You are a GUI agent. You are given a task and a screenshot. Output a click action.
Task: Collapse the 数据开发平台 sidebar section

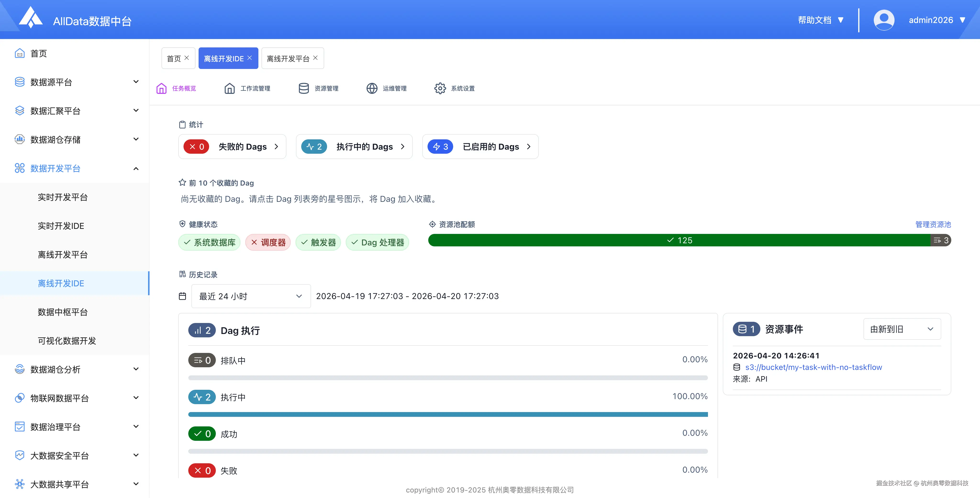point(136,168)
